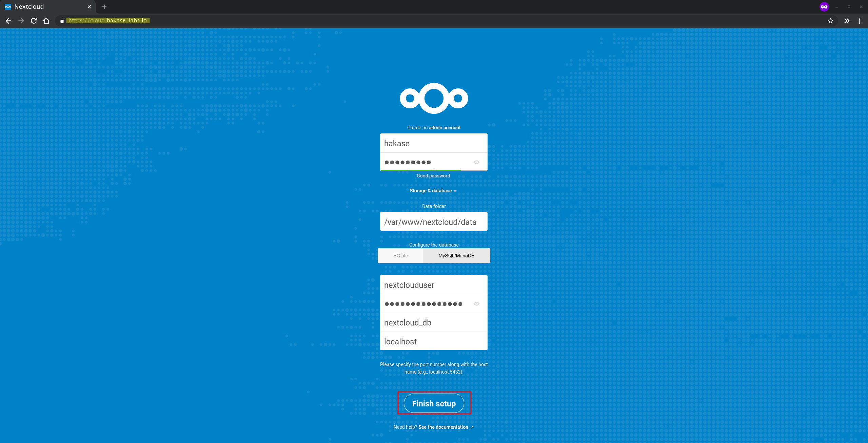
Task: Click the Configure the database label
Action: (434, 245)
